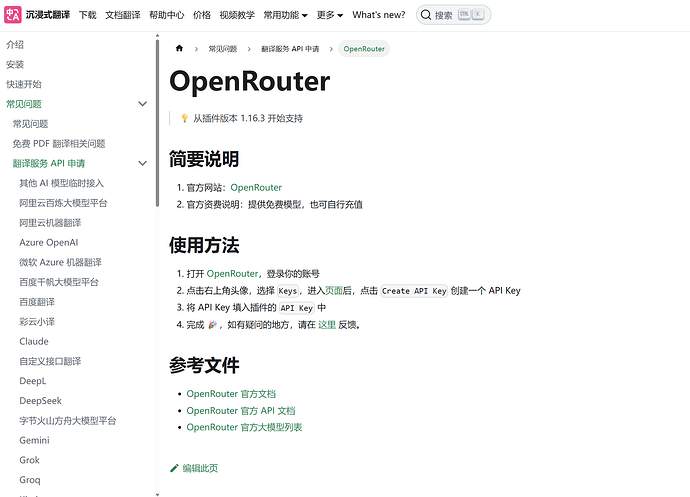Open the 这里 feedback link
The image size is (690, 497).
[x=327, y=325]
